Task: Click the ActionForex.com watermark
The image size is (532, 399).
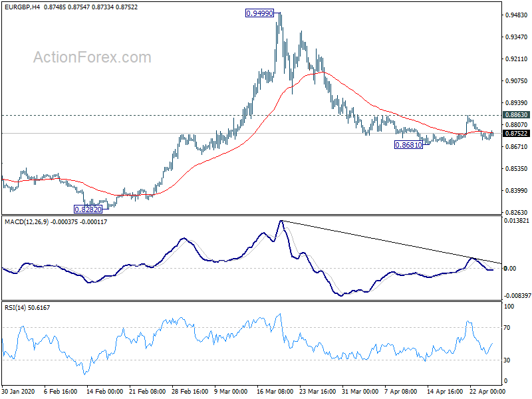Action: (x=92, y=57)
